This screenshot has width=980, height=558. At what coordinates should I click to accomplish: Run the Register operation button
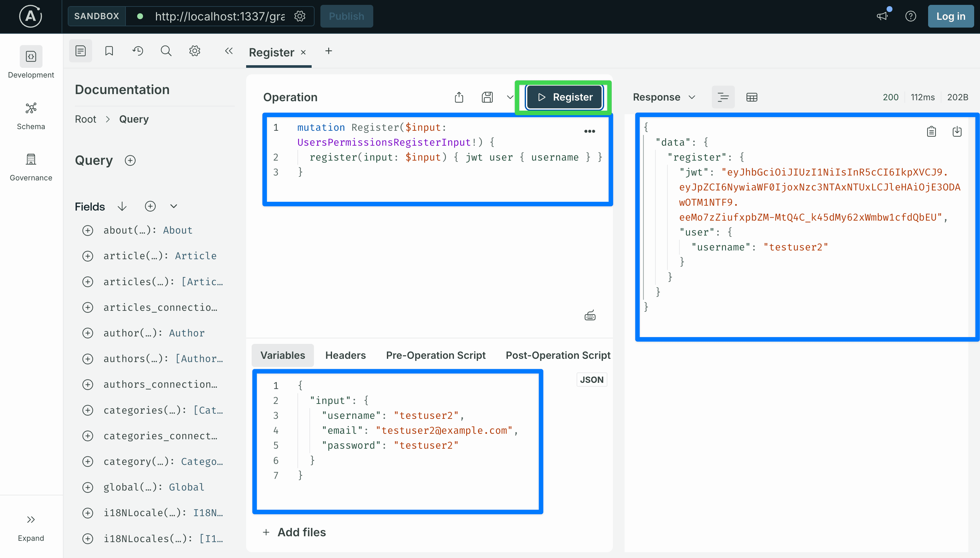point(564,97)
